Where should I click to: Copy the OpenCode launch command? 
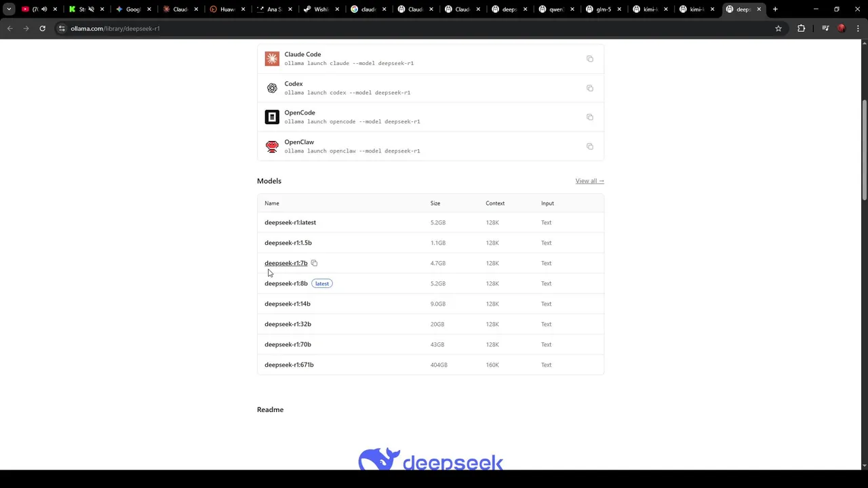click(590, 117)
